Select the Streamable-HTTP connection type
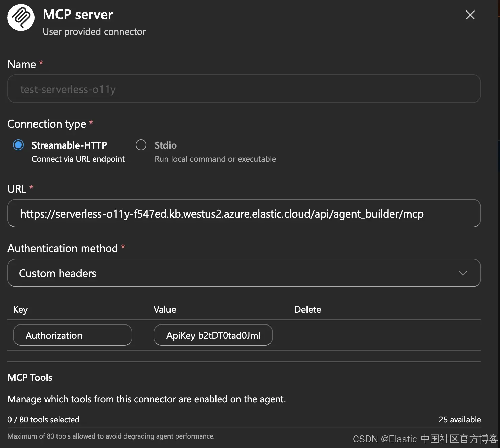This screenshot has width=500, height=448. (18, 145)
